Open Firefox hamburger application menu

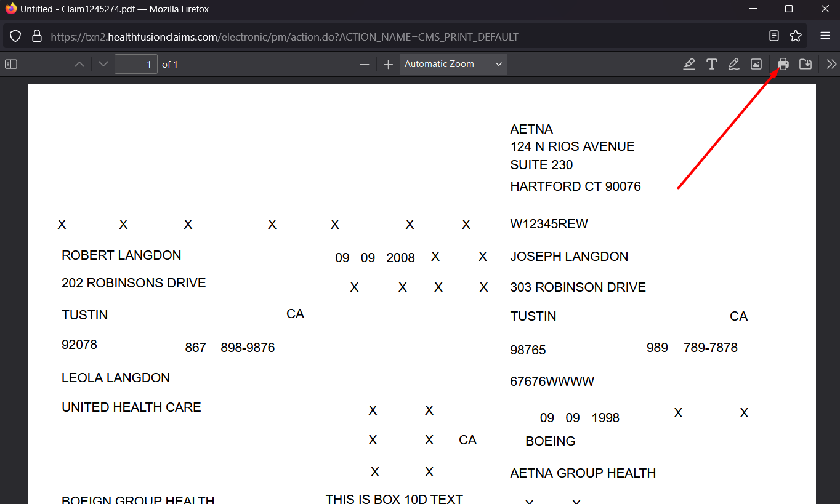pos(825,36)
